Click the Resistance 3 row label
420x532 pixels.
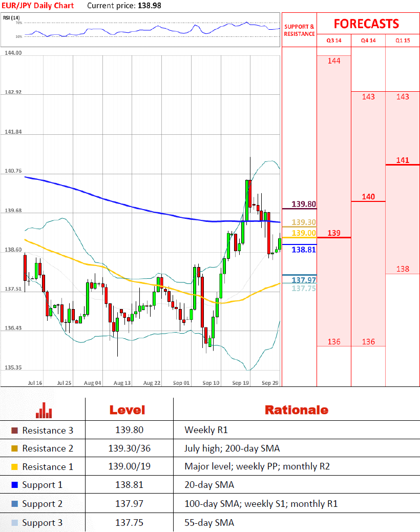pyautogui.click(x=48, y=430)
